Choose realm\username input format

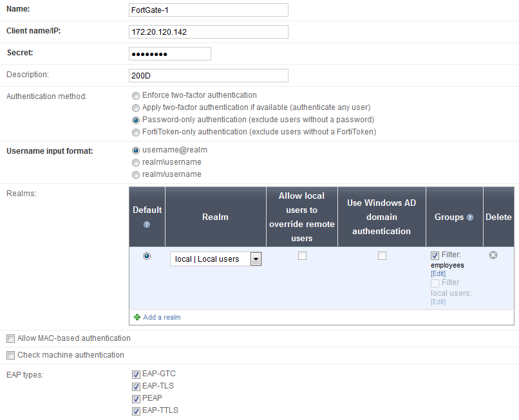136,162
